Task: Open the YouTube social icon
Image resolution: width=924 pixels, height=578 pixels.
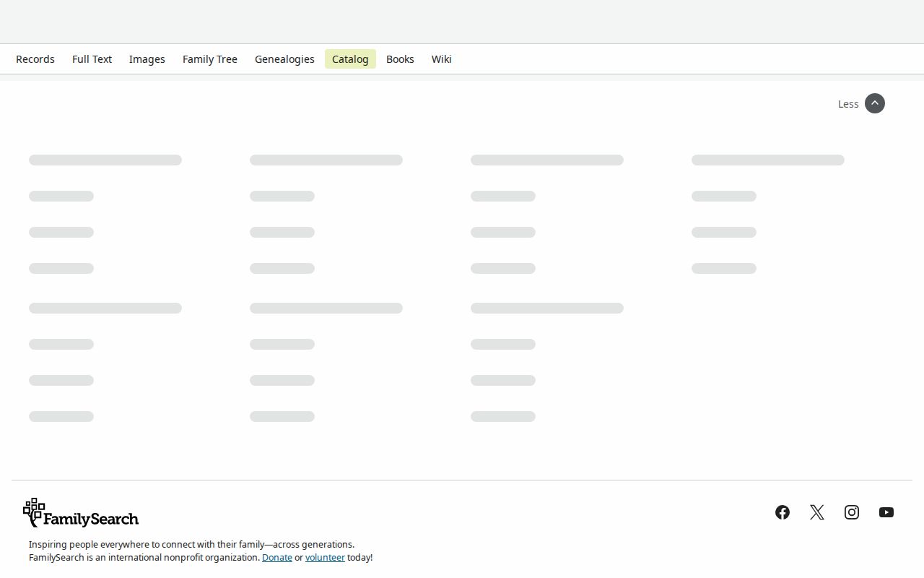Action: pyautogui.click(x=886, y=512)
